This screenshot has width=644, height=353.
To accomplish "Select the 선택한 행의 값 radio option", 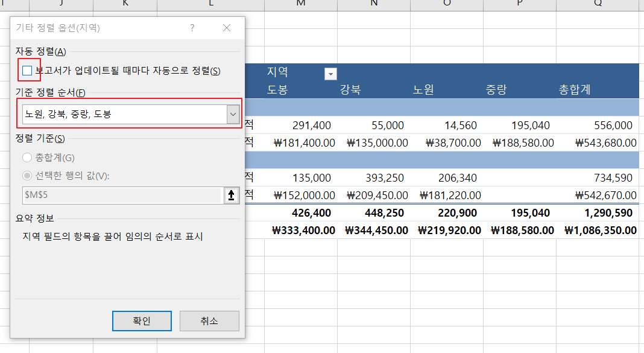I will coord(27,176).
